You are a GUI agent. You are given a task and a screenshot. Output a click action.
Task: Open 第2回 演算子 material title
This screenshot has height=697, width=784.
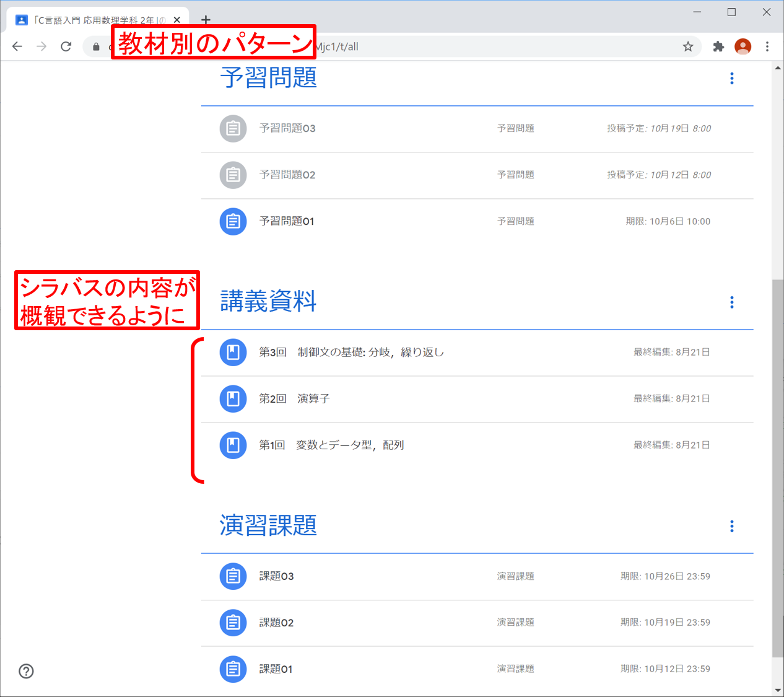[x=295, y=398]
